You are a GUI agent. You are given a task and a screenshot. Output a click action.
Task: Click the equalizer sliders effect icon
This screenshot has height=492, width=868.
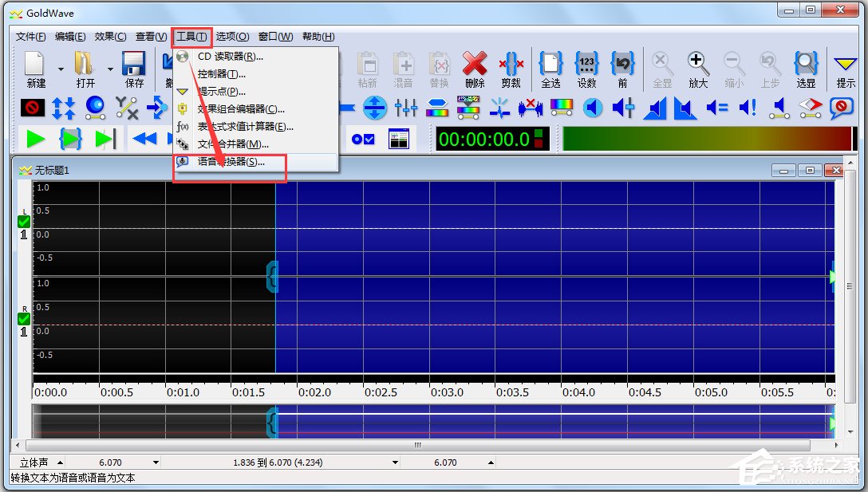(406, 108)
